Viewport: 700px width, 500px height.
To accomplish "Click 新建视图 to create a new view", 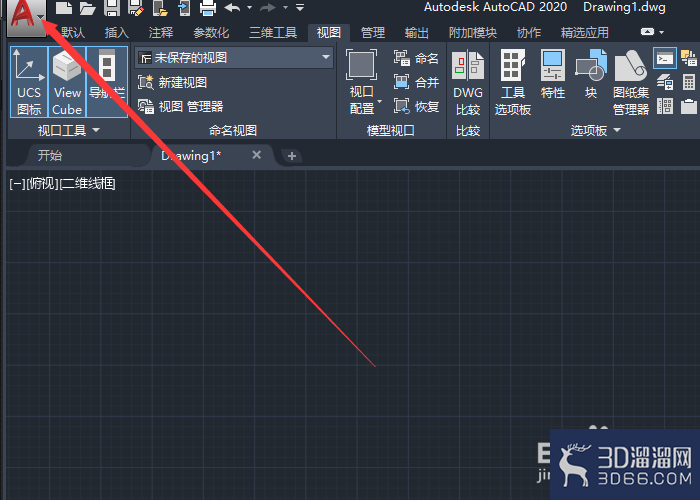I will pyautogui.click(x=172, y=83).
